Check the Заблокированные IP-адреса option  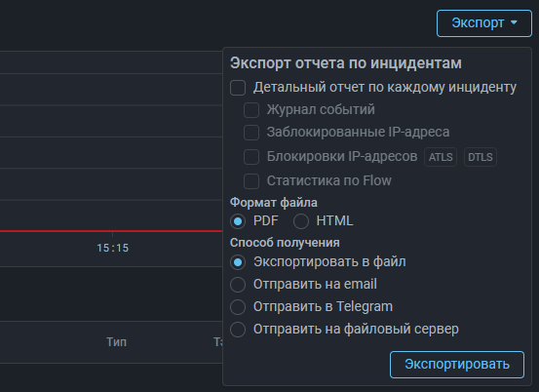[x=251, y=133]
